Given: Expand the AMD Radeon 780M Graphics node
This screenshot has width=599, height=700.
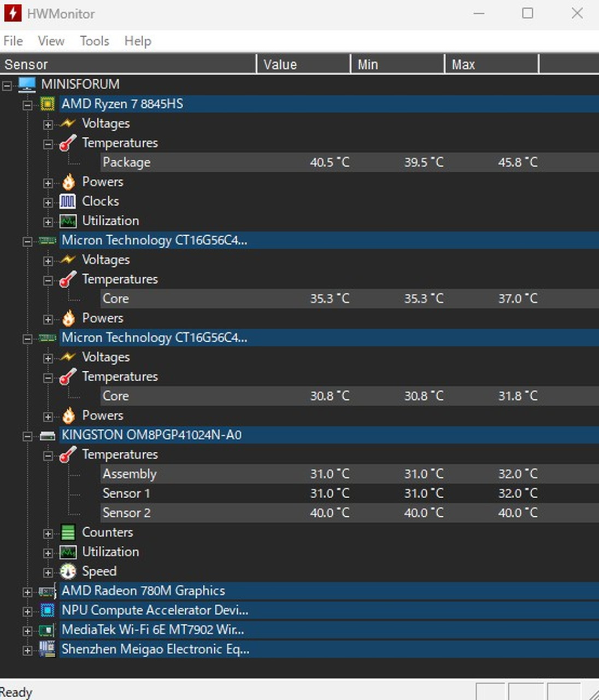Looking at the screenshot, I should [27, 592].
